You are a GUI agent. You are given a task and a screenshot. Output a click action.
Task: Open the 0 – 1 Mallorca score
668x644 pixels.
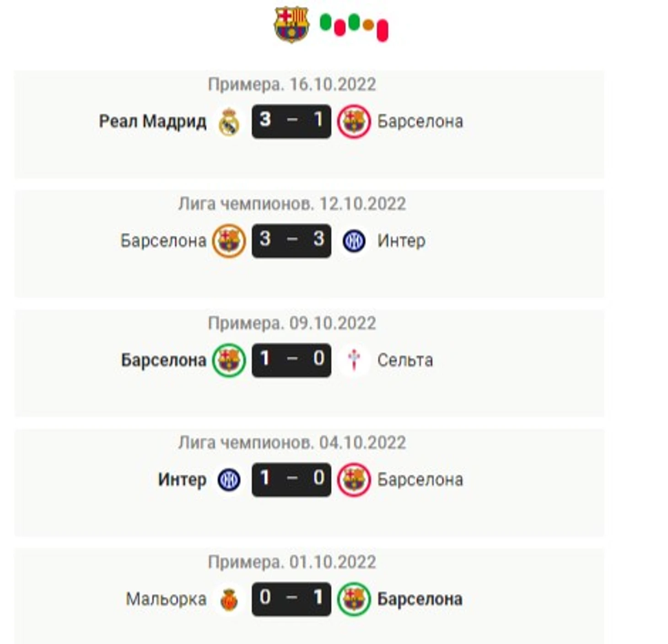point(291,599)
